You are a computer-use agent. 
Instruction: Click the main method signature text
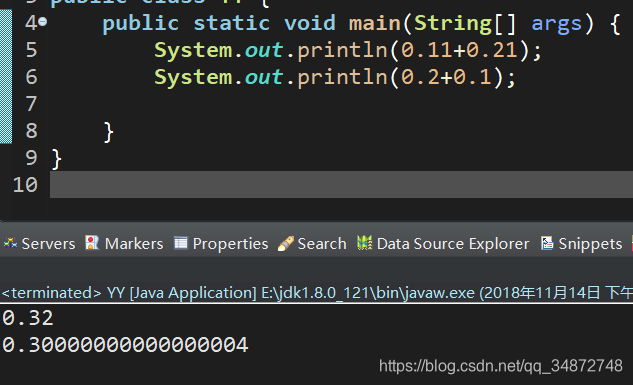pyautogui.click(x=361, y=23)
